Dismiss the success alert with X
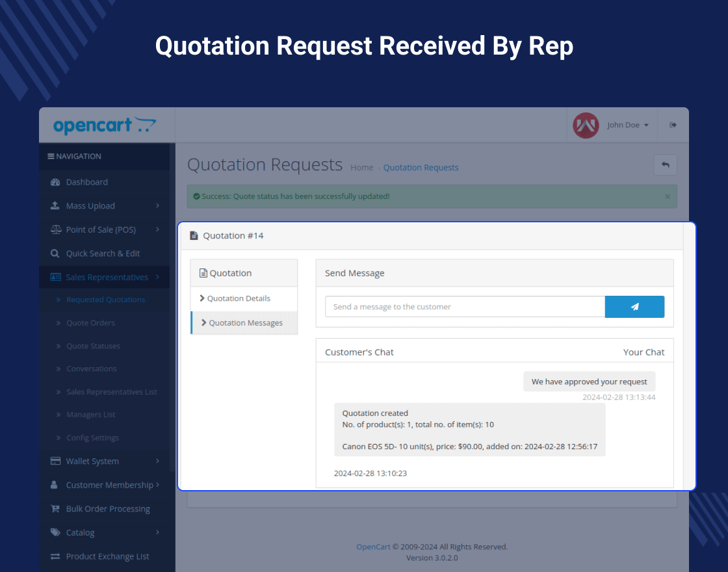 [668, 196]
